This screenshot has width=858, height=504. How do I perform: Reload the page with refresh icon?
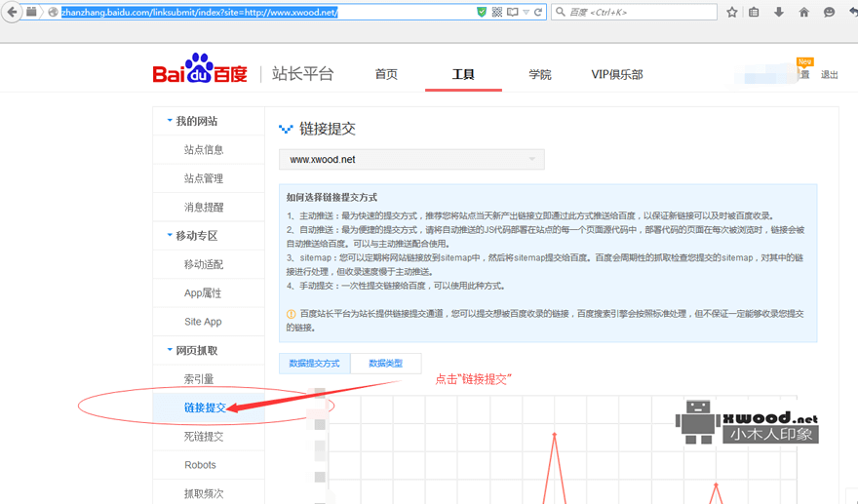tap(538, 12)
